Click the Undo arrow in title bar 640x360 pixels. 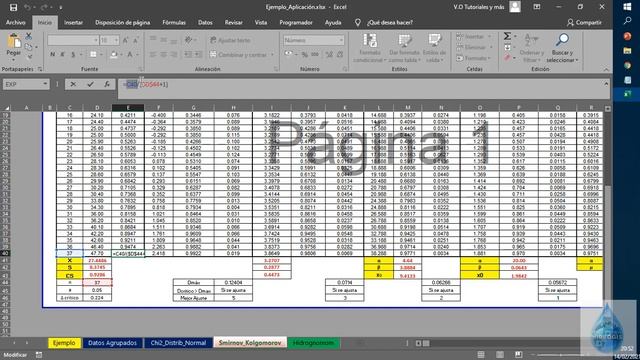27,7
